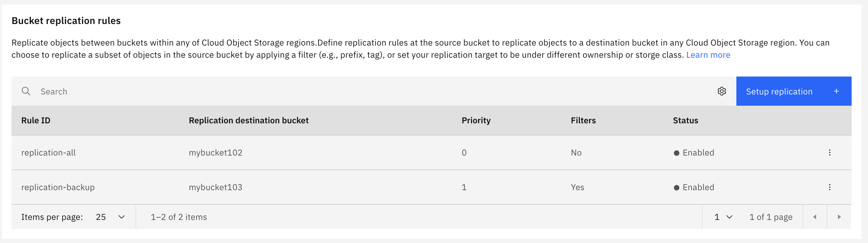Screen dimensions: 868x243
Task: Select the replication-all rule row
Action: pyautogui.click(x=48, y=152)
